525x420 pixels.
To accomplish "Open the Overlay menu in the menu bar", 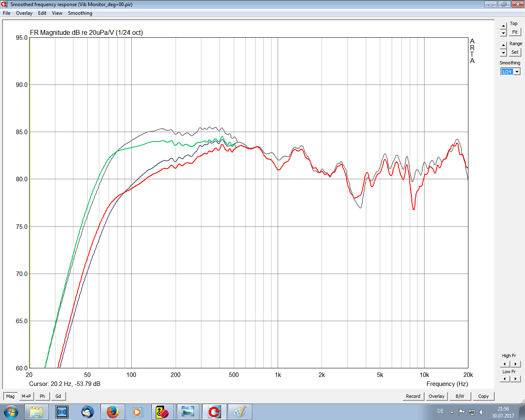I will pos(24,13).
